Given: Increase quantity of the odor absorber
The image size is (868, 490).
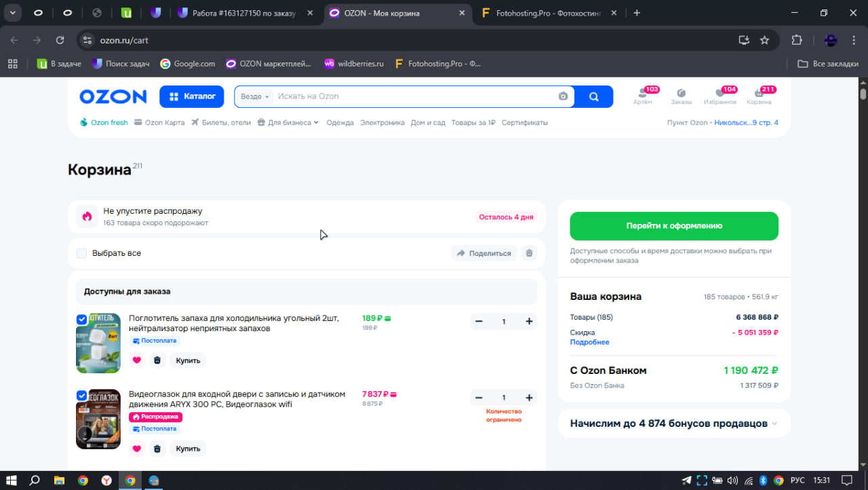Looking at the screenshot, I should pyautogui.click(x=529, y=322).
